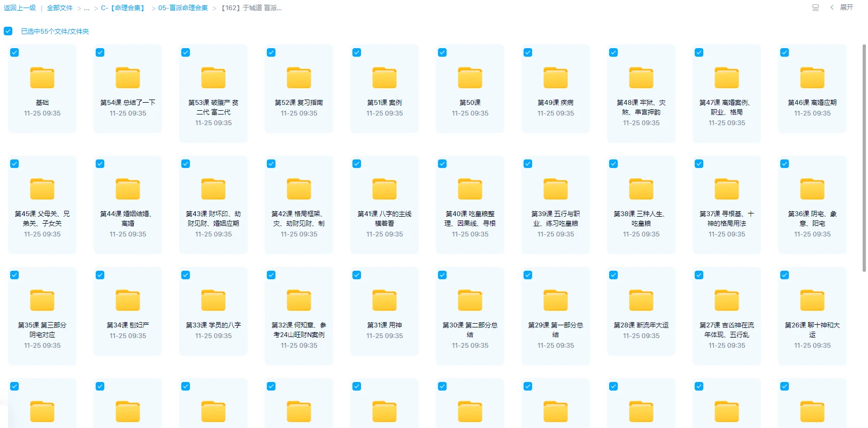Switch file view mode icon
The image size is (868, 428).
point(816,7)
